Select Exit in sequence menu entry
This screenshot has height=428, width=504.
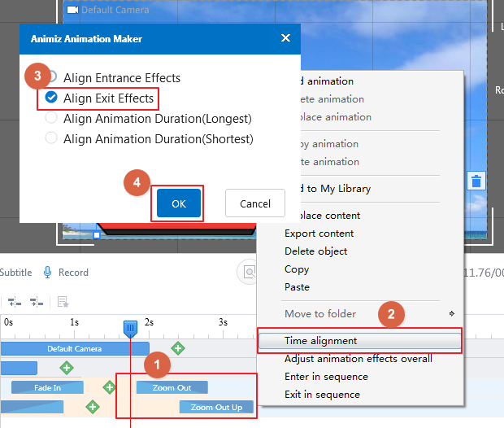pyautogui.click(x=322, y=395)
